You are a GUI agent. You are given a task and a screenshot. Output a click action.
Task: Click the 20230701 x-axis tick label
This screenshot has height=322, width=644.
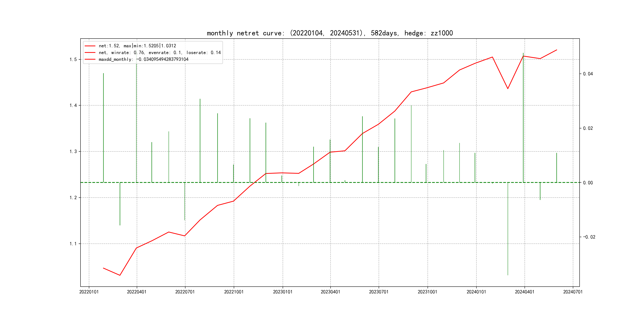[378, 292]
